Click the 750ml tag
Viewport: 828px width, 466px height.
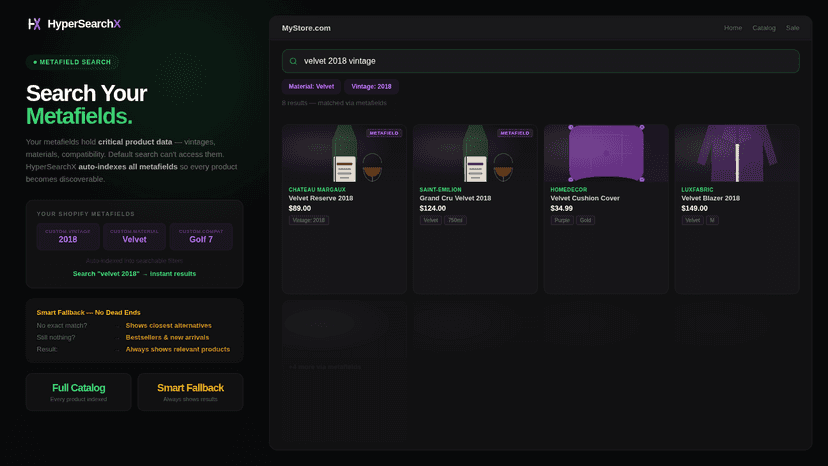pyautogui.click(x=455, y=220)
